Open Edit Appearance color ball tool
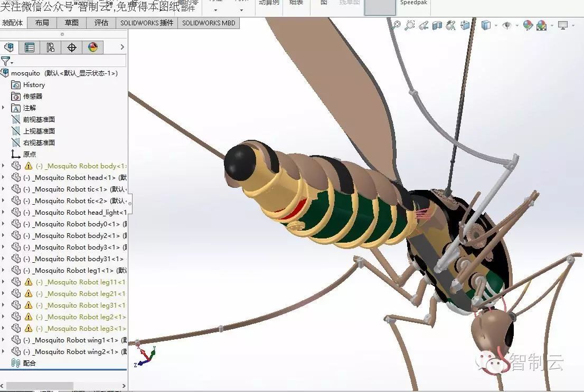The image size is (584, 392). click(528, 25)
